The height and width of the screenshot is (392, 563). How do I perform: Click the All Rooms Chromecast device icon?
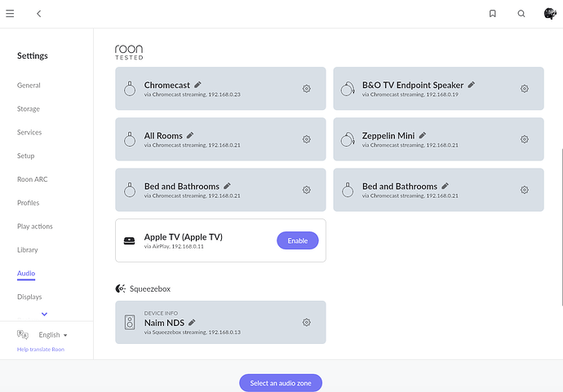point(130,139)
